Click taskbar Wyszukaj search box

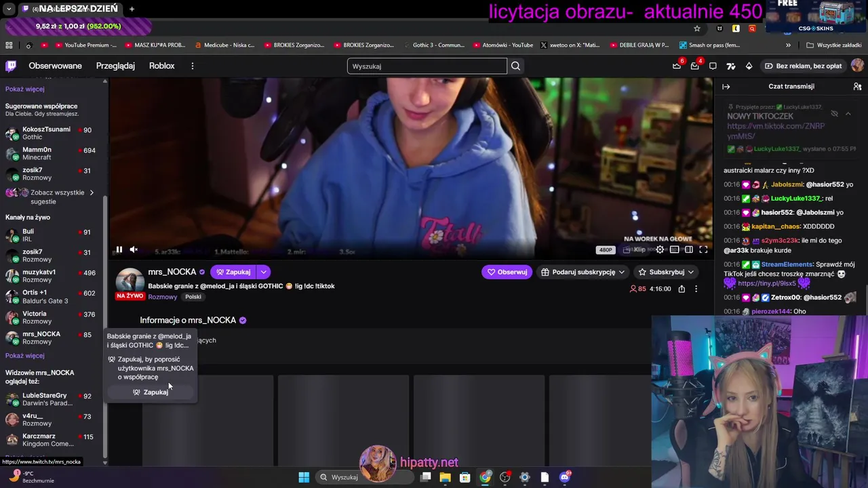click(x=364, y=477)
